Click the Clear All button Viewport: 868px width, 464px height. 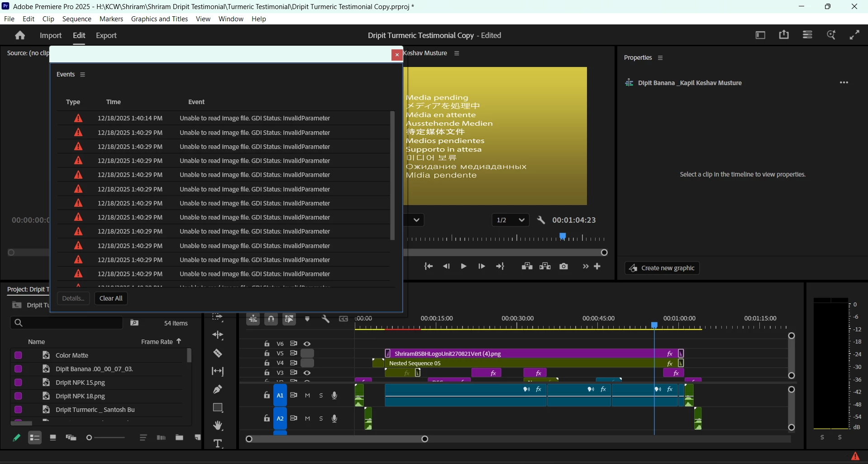click(111, 298)
